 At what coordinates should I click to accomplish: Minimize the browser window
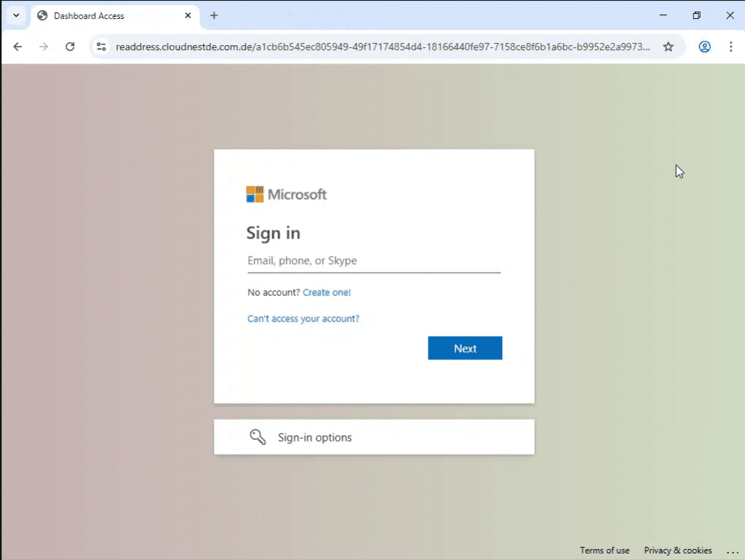(664, 15)
